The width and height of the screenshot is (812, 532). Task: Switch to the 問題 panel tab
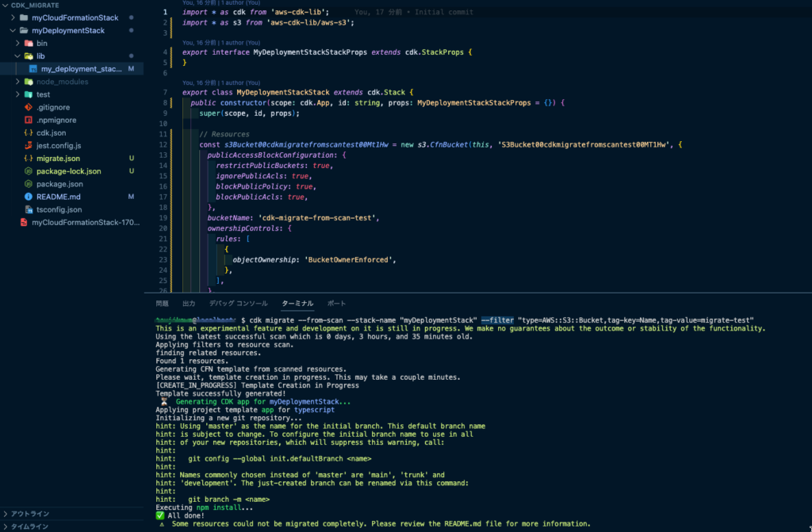(163, 303)
